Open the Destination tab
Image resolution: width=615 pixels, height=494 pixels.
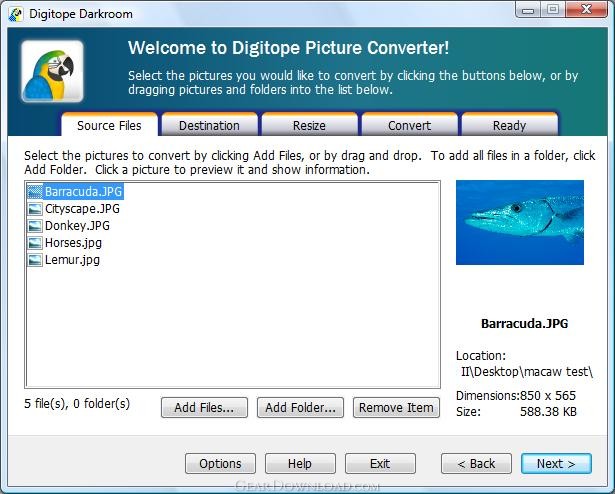click(x=209, y=125)
